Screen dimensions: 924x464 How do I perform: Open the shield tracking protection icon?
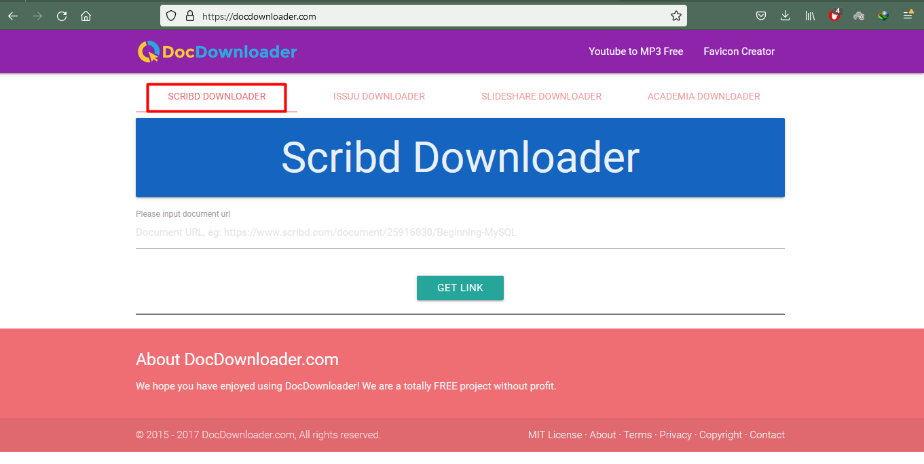point(171,16)
